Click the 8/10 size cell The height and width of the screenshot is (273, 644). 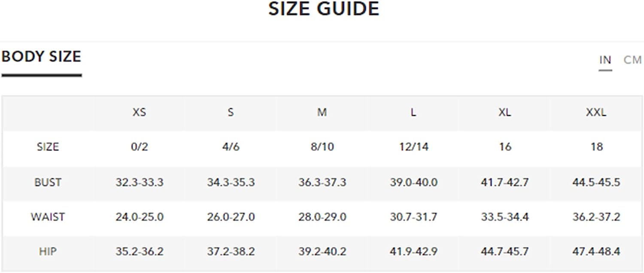(322, 147)
